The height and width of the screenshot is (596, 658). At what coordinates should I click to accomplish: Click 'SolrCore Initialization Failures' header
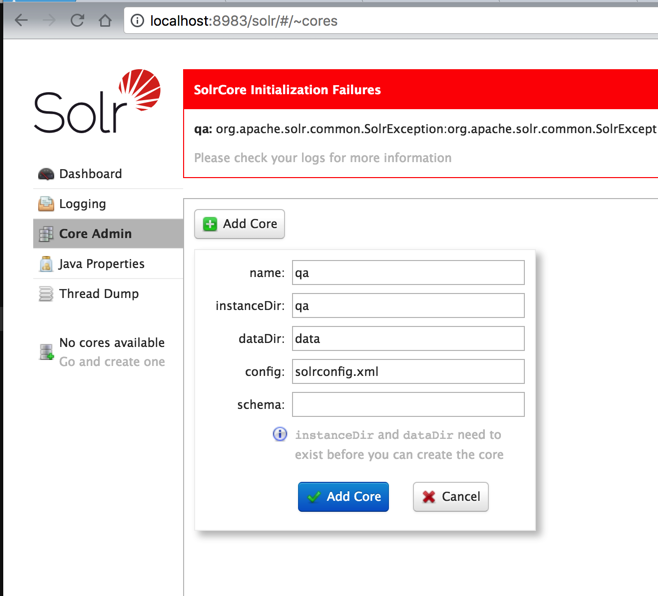click(x=287, y=89)
